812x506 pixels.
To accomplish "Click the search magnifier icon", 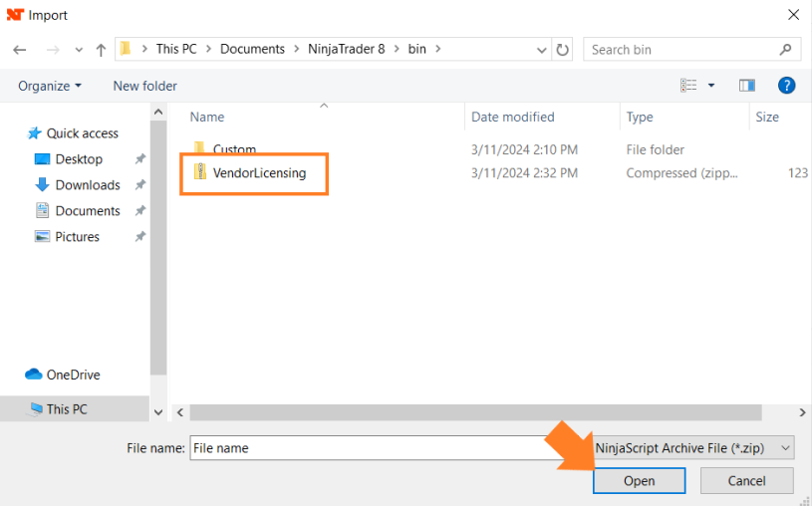I will [x=785, y=49].
